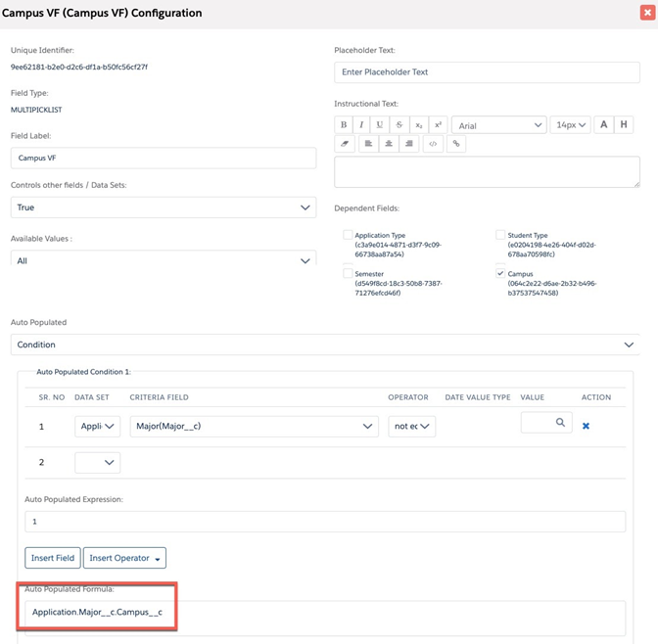This screenshot has height=644, width=658.
Task: Click the superscript icon
Action: pos(438,125)
